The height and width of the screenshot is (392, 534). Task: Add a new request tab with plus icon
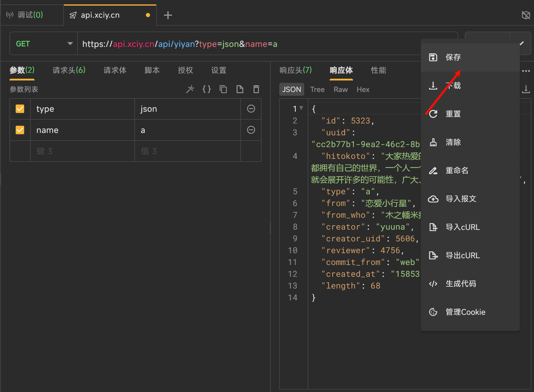[168, 15]
